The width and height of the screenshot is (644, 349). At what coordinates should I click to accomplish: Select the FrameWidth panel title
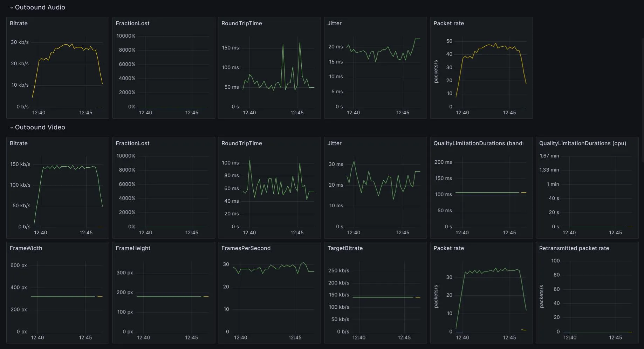pyautogui.click(x=26, y=248)
